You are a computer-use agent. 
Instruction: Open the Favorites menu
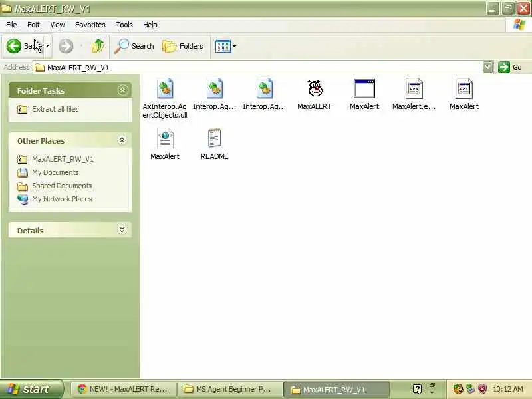point(90,25)
